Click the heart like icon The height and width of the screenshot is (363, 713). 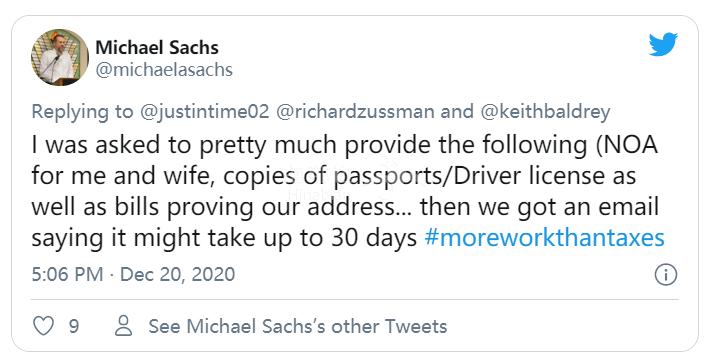tap(44, 326)
